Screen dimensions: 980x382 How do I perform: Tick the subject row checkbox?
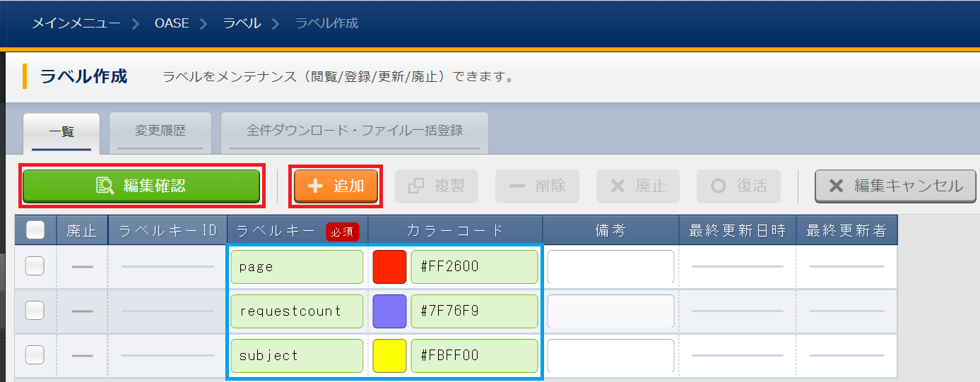(x=35, y=355)
